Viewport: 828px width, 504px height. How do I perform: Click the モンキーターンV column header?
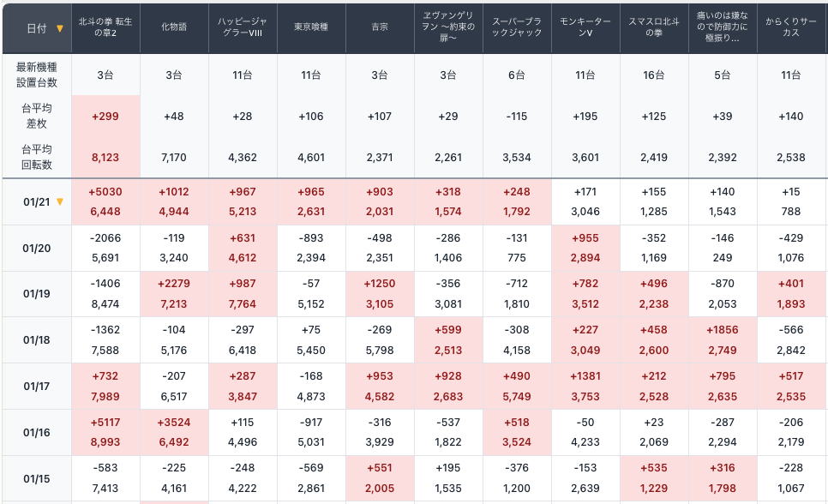[x=585, y=27]
